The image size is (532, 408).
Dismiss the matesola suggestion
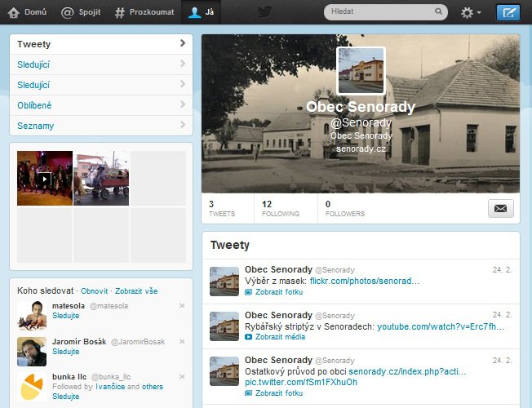coord(182,305)
